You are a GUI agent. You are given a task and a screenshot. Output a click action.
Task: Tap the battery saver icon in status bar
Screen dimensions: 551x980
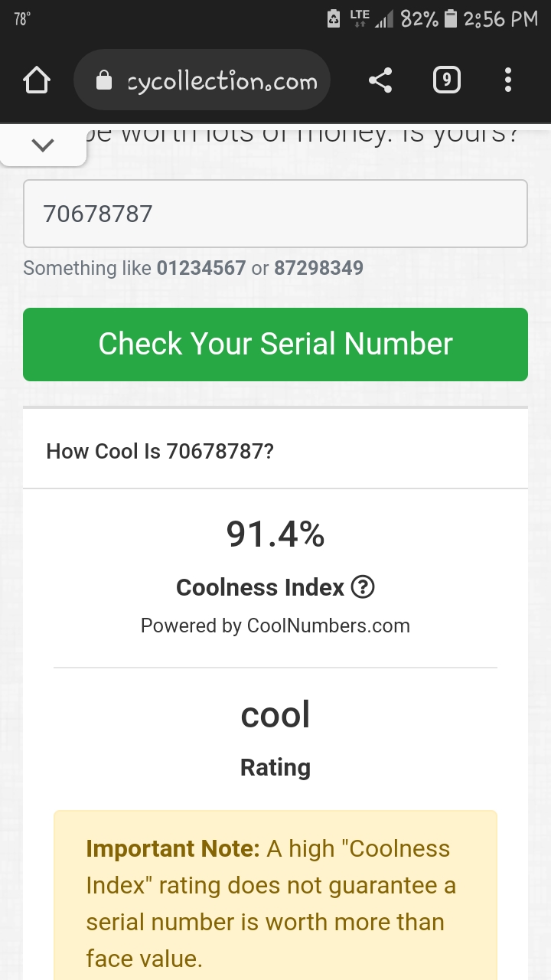pos(334,19)
